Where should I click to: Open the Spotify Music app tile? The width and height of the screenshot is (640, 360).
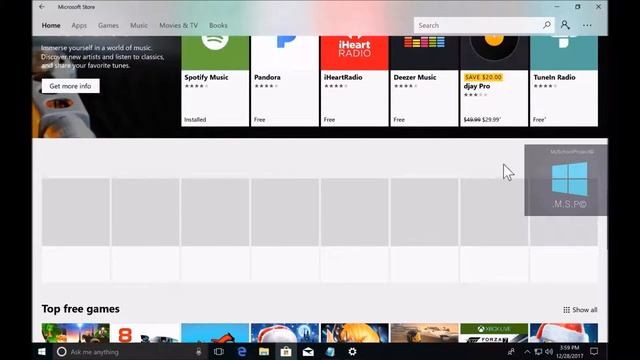click(x=215, y=81)
